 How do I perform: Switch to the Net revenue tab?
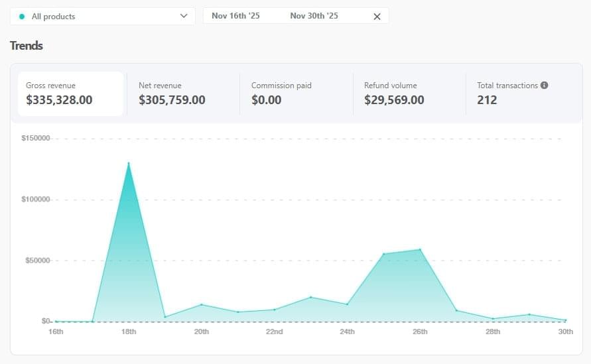(x=182, y=93)
